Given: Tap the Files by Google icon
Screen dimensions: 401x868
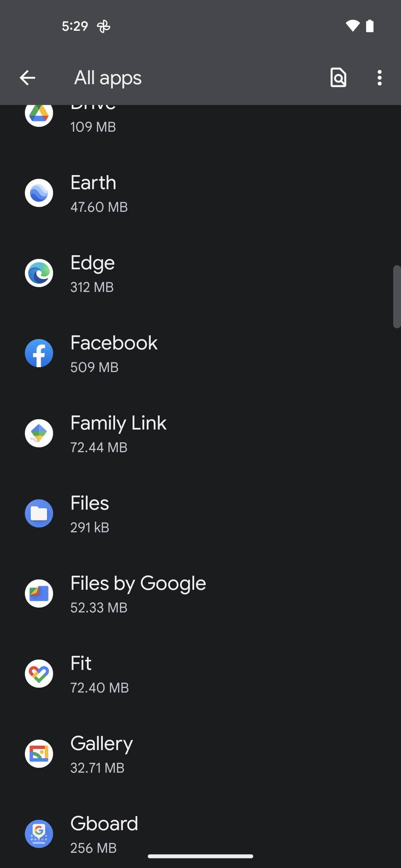Looking at the screenshot, I should tap(39, 594).
